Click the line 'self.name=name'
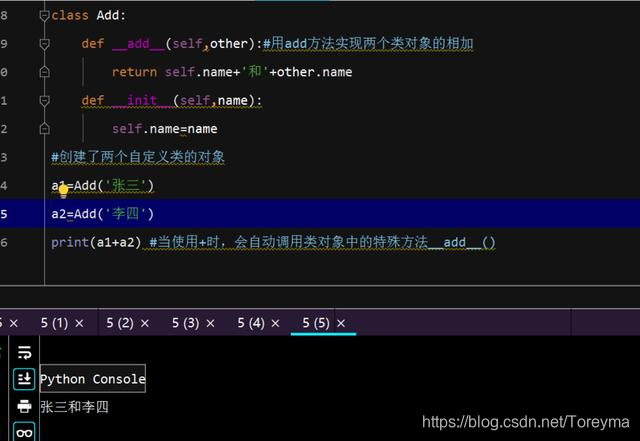This screenshot has width=640, height=441. [x=164, y=129]
